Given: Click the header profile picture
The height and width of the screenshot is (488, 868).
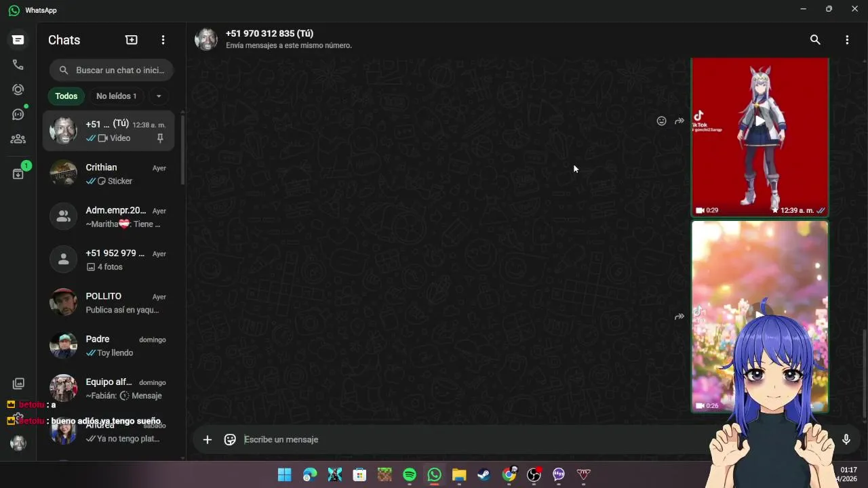Looking at the screenshot, I should pyautogui.click(x=206, y=39).
